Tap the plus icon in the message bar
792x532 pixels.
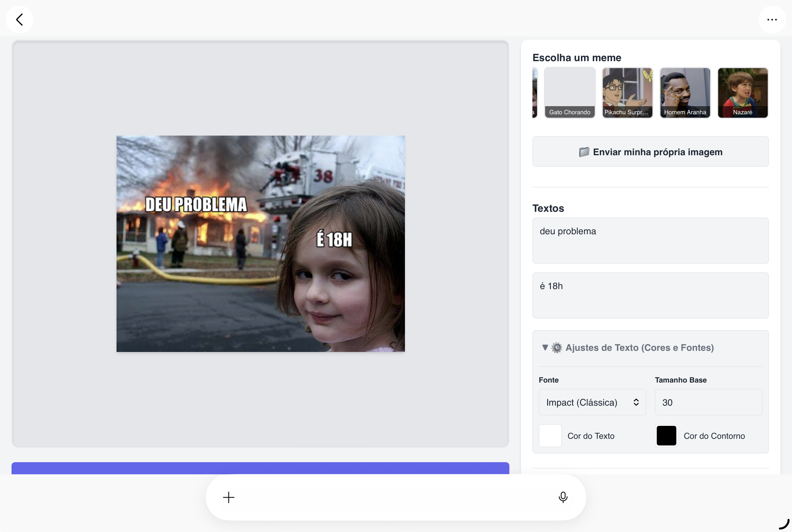[x=229, y=497]
